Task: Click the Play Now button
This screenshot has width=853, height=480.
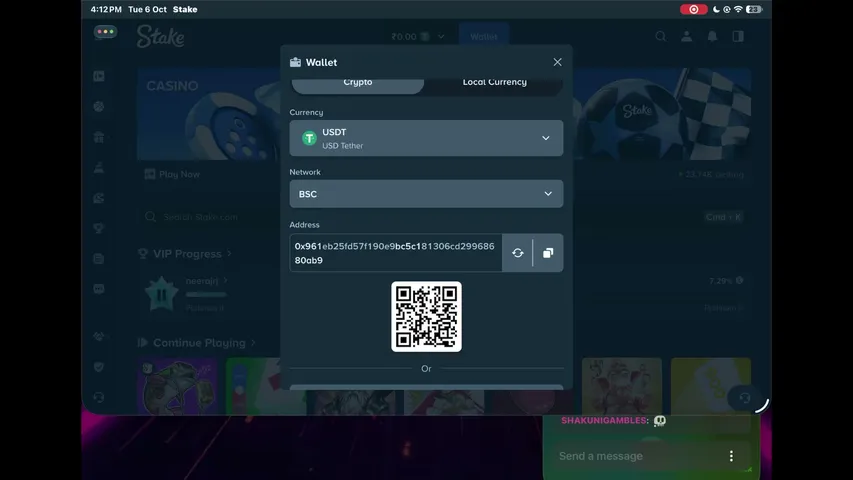Action: 172,174
